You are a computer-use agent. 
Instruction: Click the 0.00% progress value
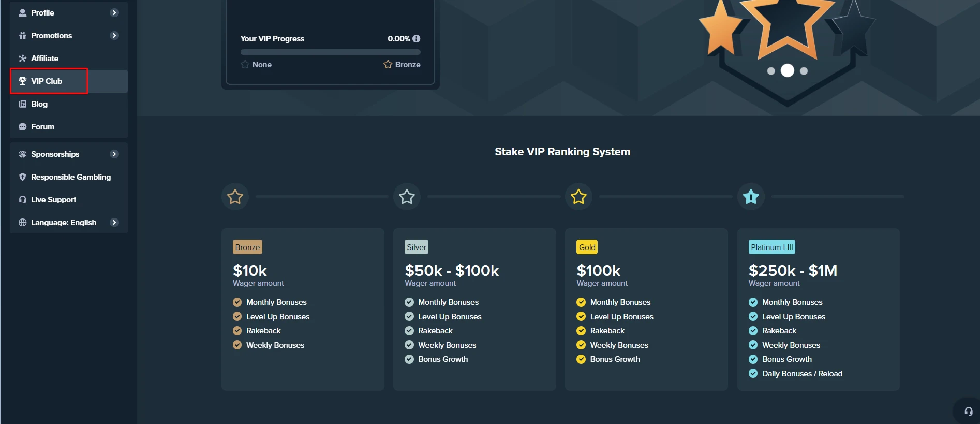[x=399, y=38]
